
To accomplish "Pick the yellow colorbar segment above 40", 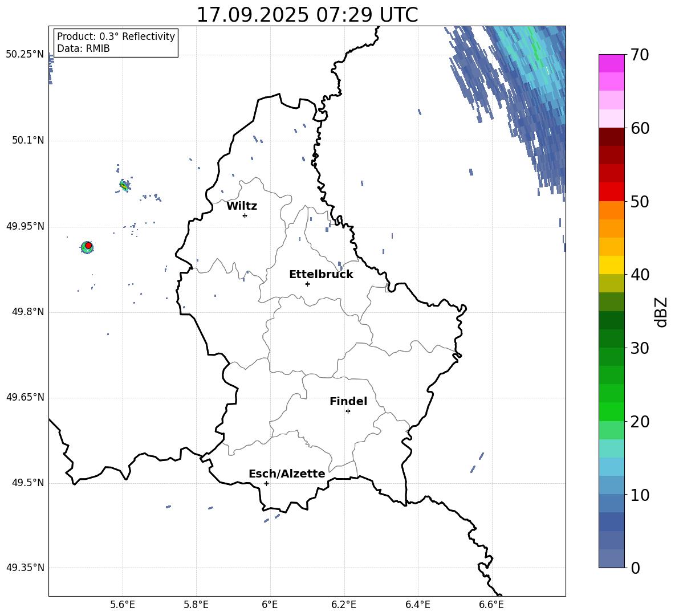I will coord(612,265).
